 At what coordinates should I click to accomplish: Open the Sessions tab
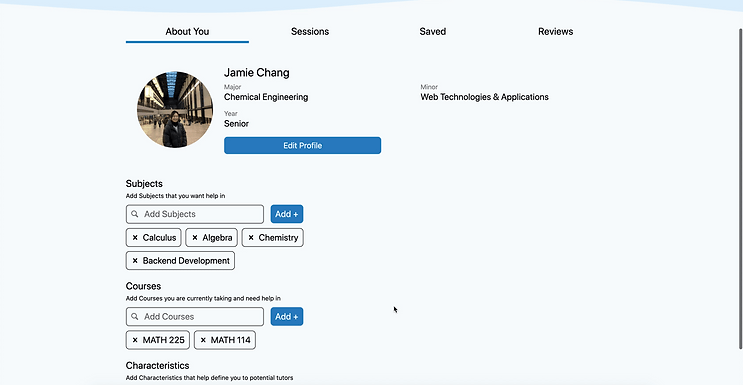click(x=310, y=32)
